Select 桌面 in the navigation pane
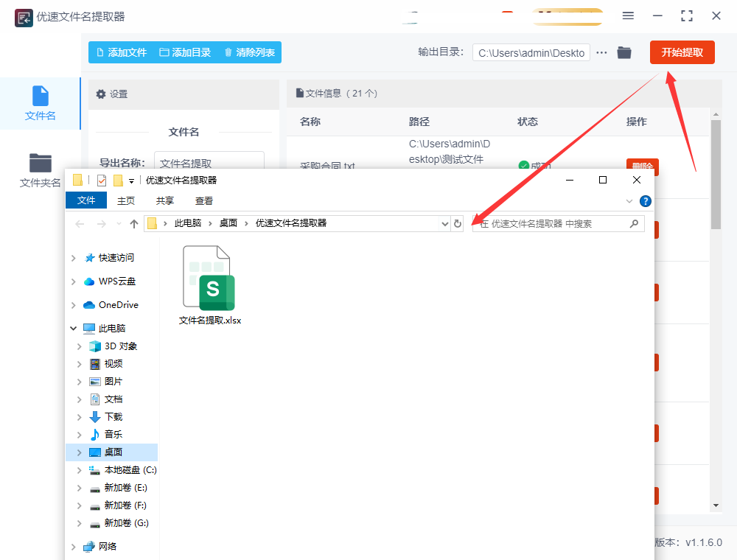Viewport: 737px width, 560px height. 111,452
